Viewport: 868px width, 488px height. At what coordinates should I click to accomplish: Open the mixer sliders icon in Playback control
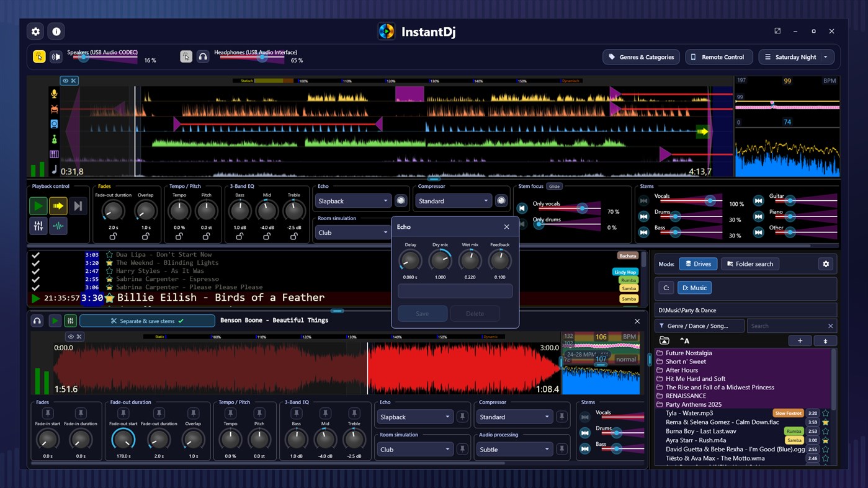click(x=38, y=226)
